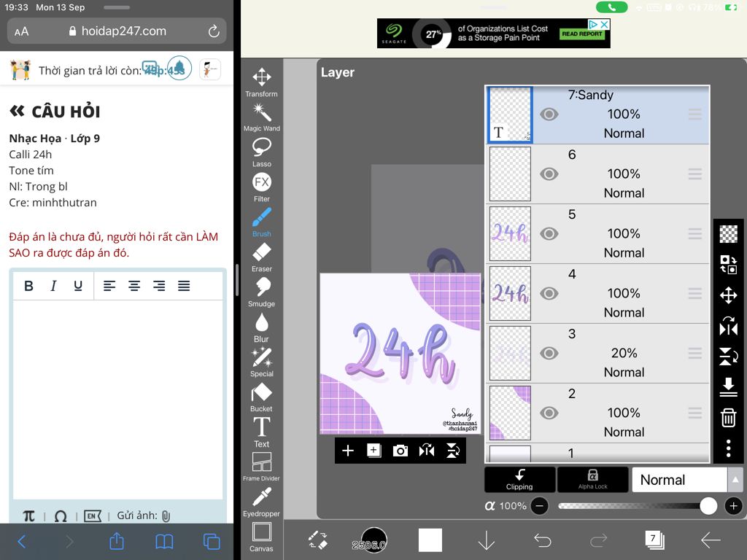Viewport: 747px width, 560px height.
Task: Tap the back arrow in bottom bar
Action: tap(711, 540)
